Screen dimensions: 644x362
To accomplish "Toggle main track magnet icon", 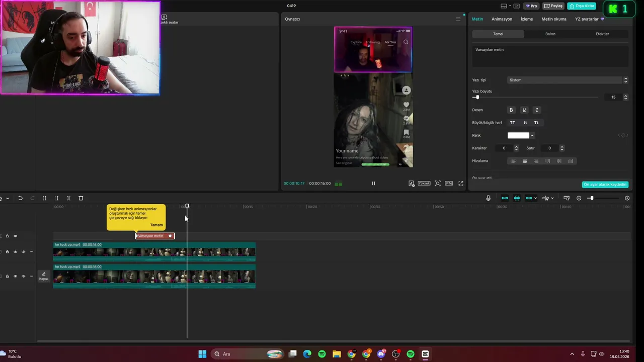I will coord(505,198).
